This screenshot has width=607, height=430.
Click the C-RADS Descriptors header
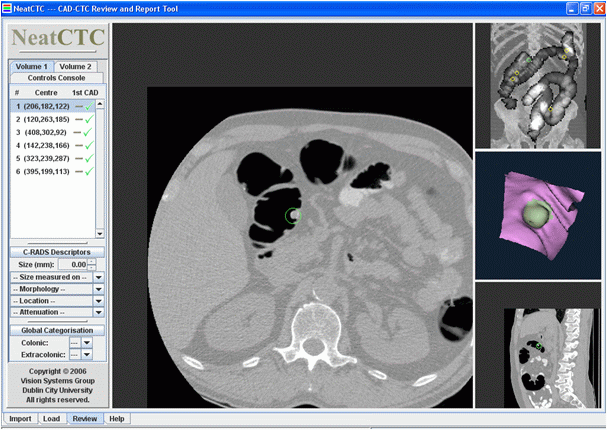(57, 252)
